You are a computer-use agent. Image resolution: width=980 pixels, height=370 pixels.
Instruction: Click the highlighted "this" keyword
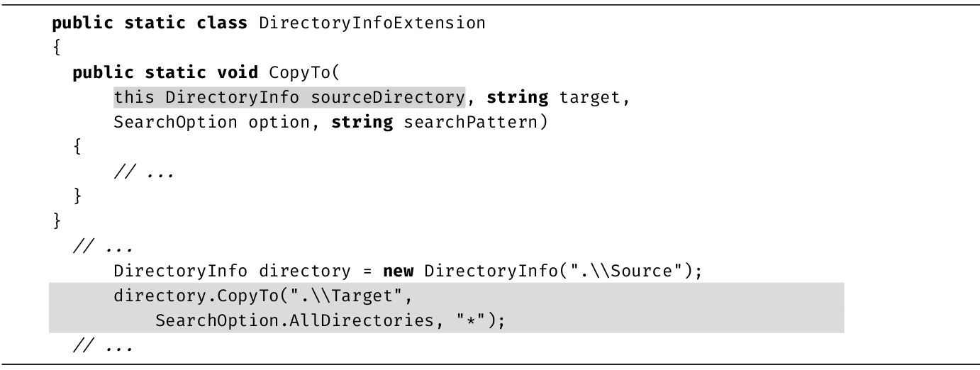coord(135,97)
